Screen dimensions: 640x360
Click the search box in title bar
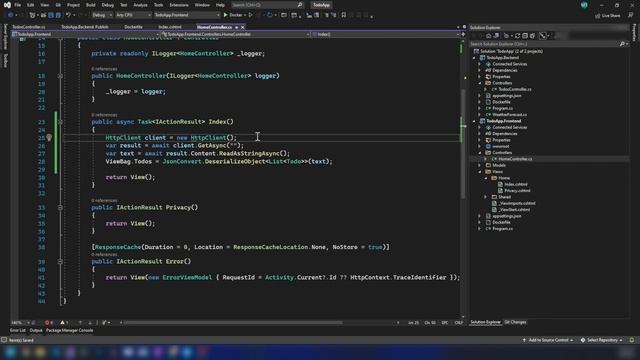click(x=267, y=5)
